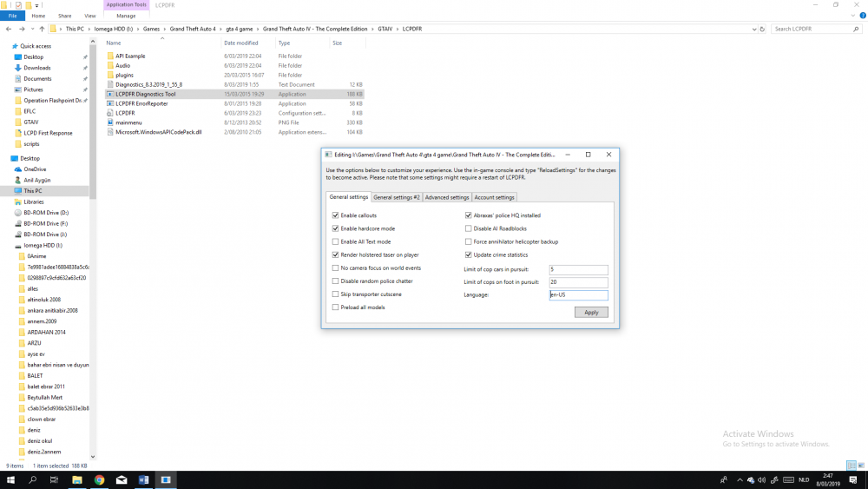
Task: Click the Language text field
Action: pyautogui.click(x=578, y=294)
